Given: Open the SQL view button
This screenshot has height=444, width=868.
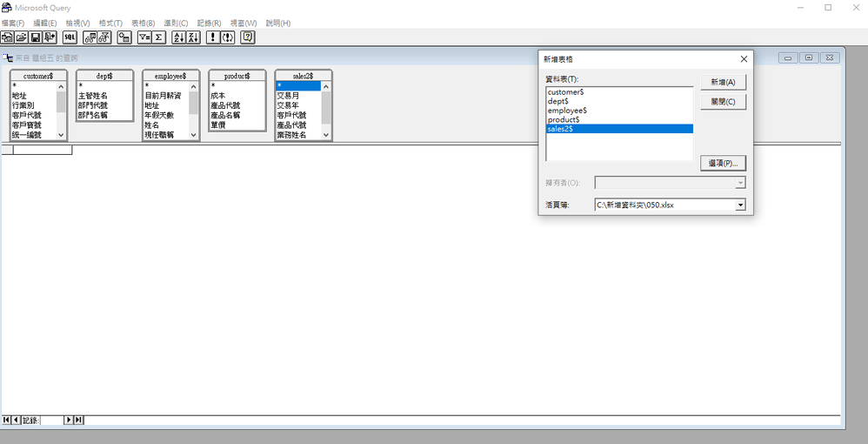Looking at the screenshot, I should tap(70, 37).
